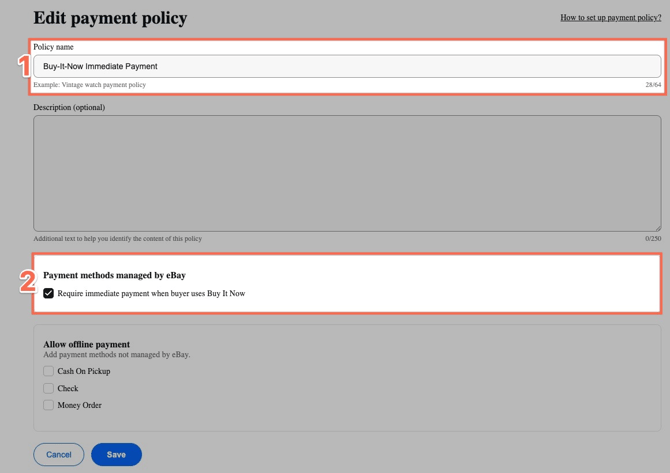
Task: Uncheck the Require immediate payment checkbox
Action: [48, 294]
